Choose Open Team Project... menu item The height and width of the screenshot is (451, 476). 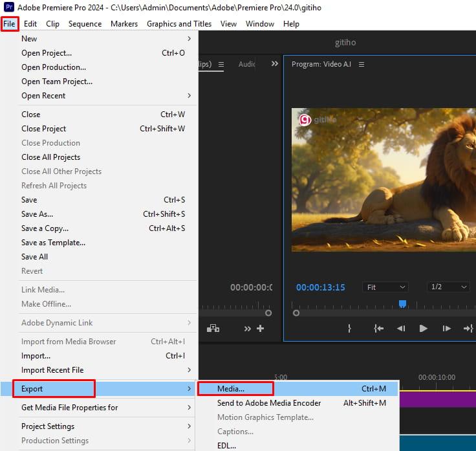coord(99,82)
